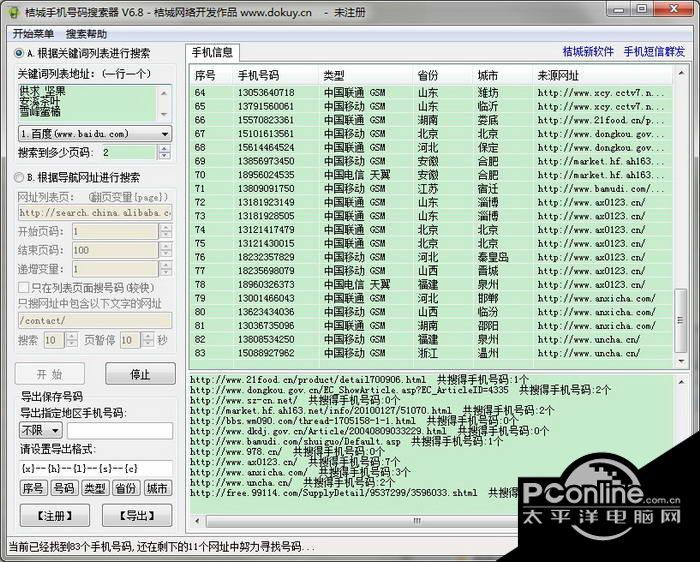Click log line www.uncha.cn

pyautogui.click(x=292, y=483)
